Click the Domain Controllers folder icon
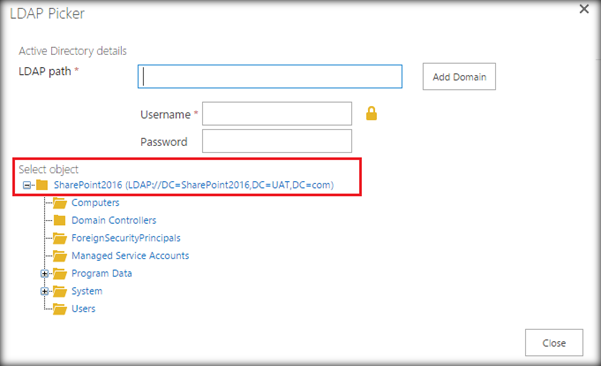This screenshot has width=601, height=366. click(59, 220)
